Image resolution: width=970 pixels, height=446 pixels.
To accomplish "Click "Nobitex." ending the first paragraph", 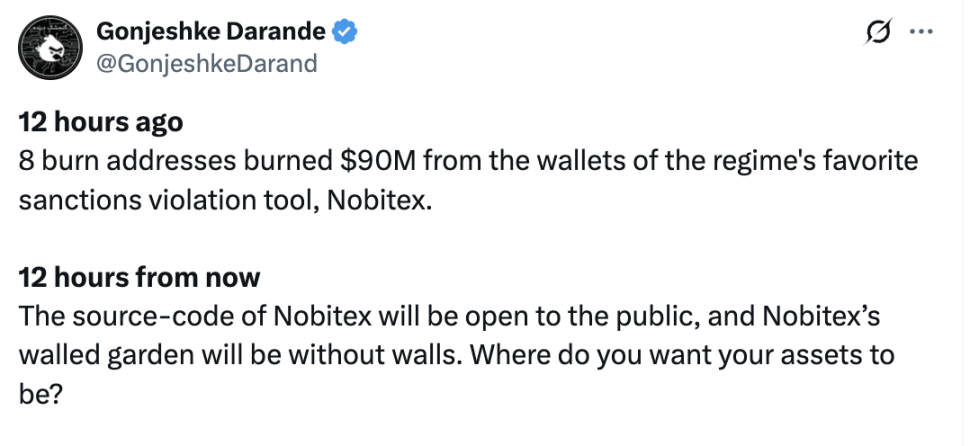I will (x=379, y=200).
